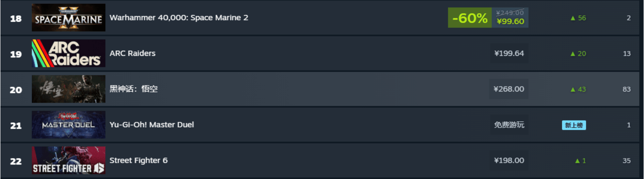Click the ARC Raiders game title

coord(132,53)
